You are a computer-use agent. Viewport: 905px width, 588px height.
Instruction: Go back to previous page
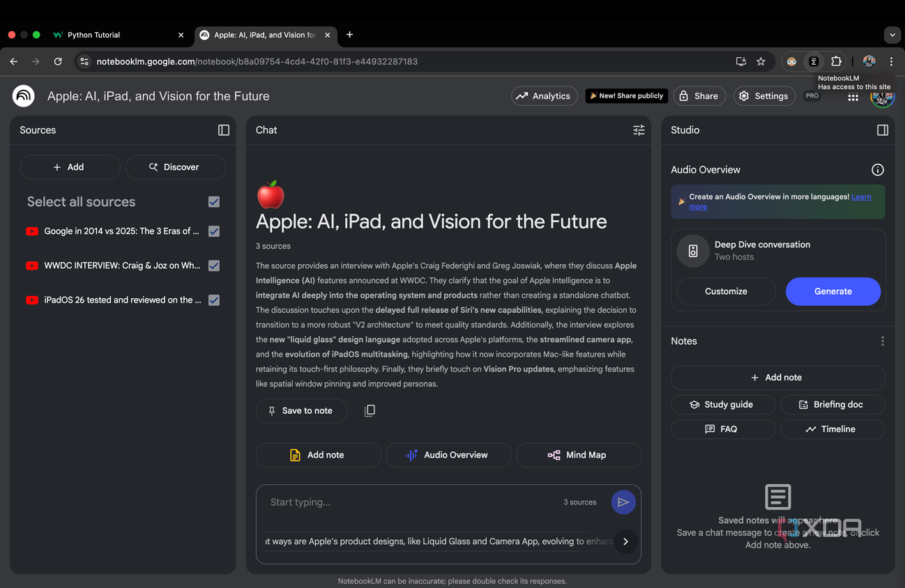(14, 61)
